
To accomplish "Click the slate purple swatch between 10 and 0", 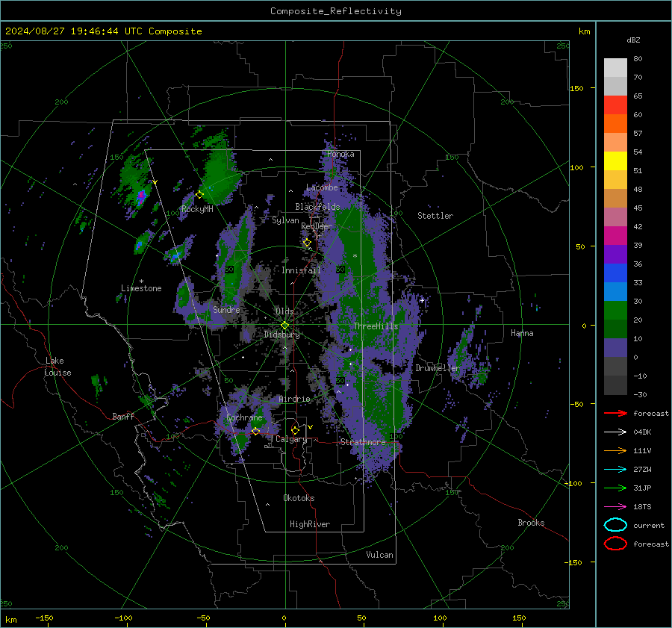I will pos(615,348).
